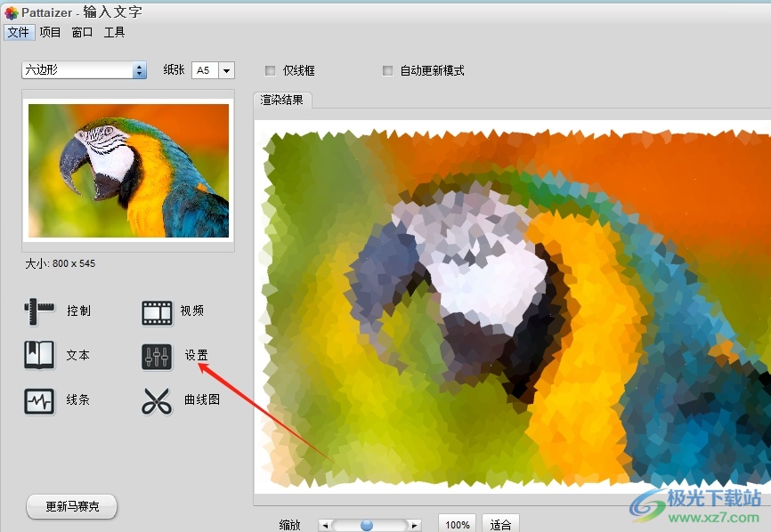Switch to the 渲染结果 tab
Viewport: 771px width, 532px height.
click(x=281, y=100)
